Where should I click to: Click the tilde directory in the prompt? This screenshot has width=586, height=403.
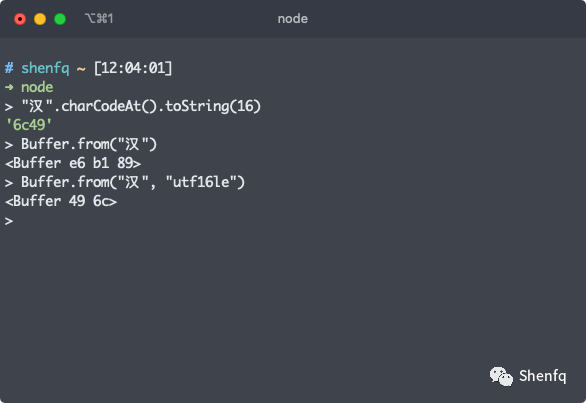[x=81, y=69]
